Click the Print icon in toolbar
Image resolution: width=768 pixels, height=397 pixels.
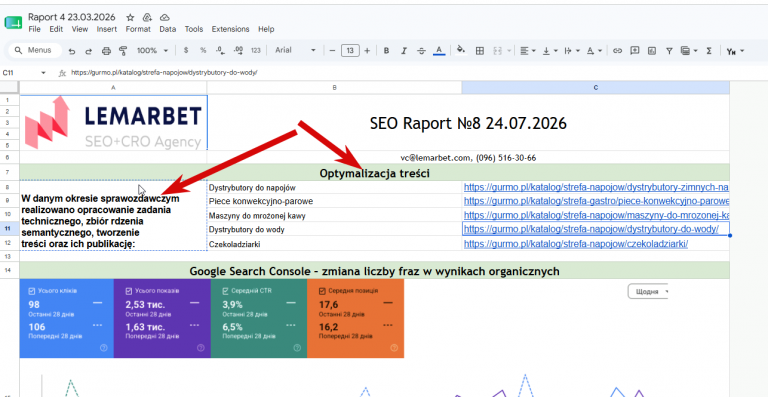tap(106, 51)
